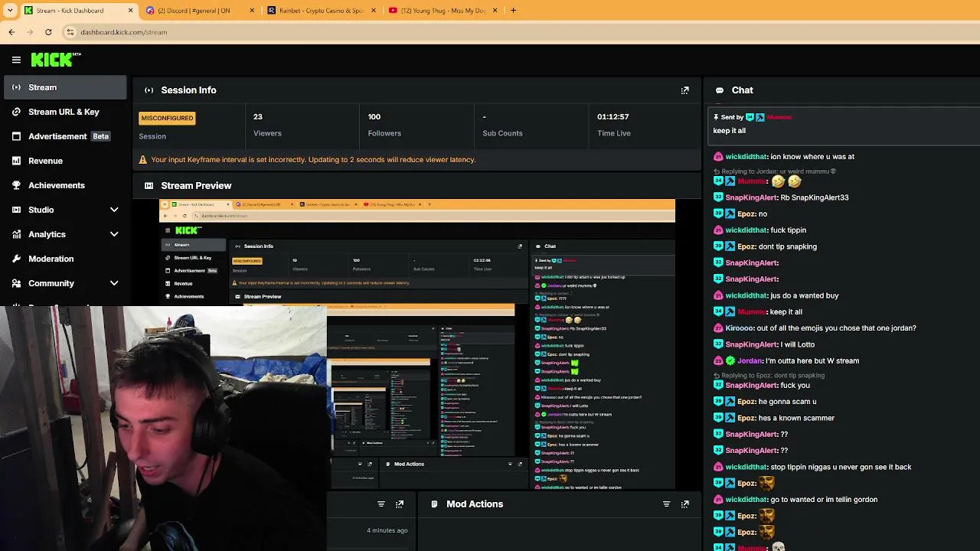Switch to the Young Thug YouTube tab
This screenshot has width=980, height=551.
(x=443, y=11)
